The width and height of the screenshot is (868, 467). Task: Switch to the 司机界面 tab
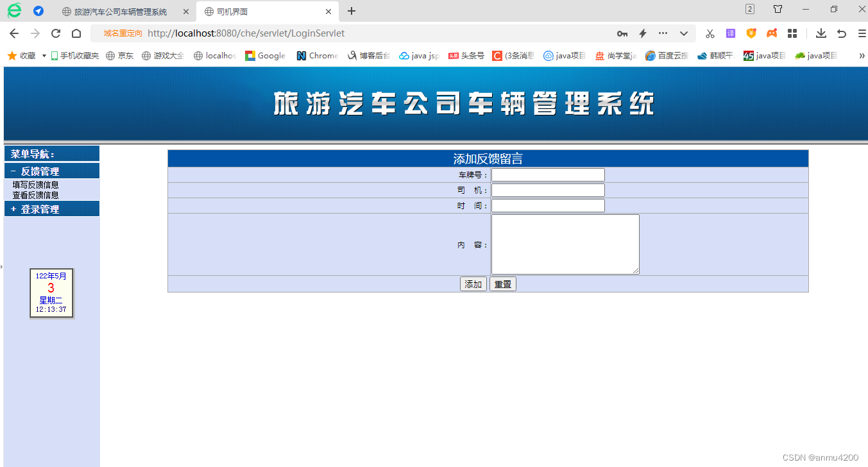tap(268, 12)
